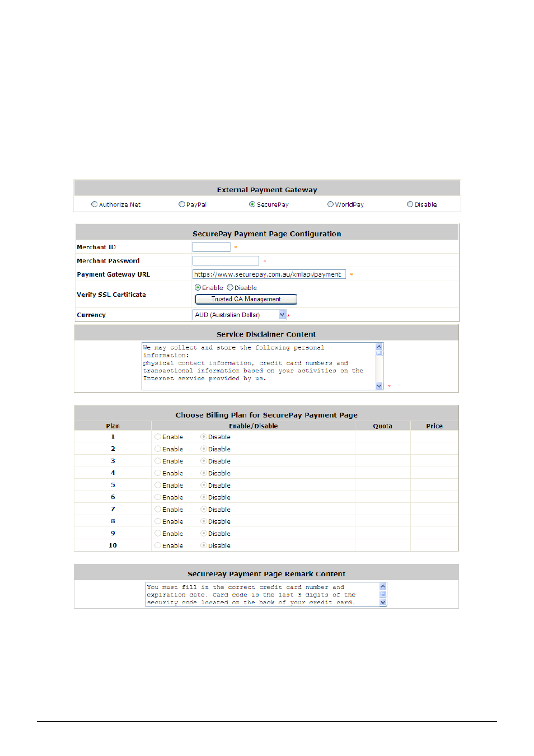Screen dimensions: 534x756
Task: Enable billing plan 6
Action: [x=158, y=497]
